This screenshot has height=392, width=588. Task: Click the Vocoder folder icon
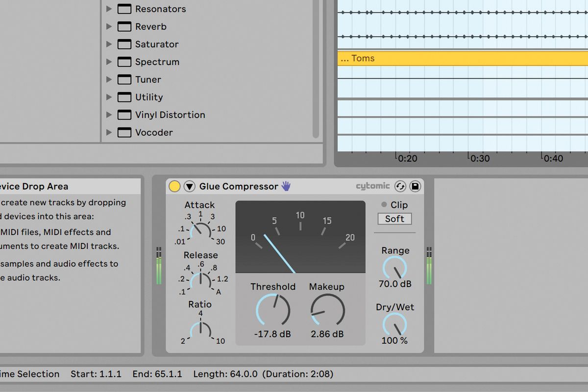point(123,132)
